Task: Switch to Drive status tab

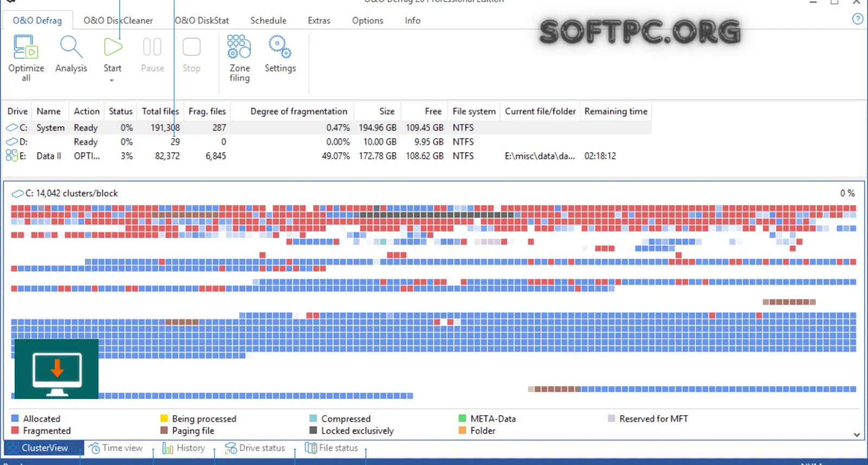Action: click(x=255, y=448)
